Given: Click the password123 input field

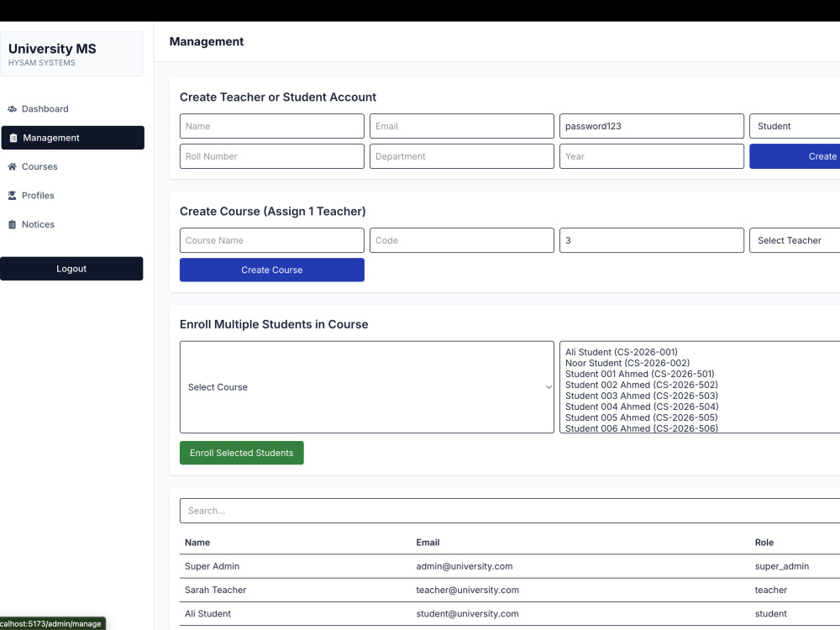Looking at the screenshot, I should [x=652, y=126].
